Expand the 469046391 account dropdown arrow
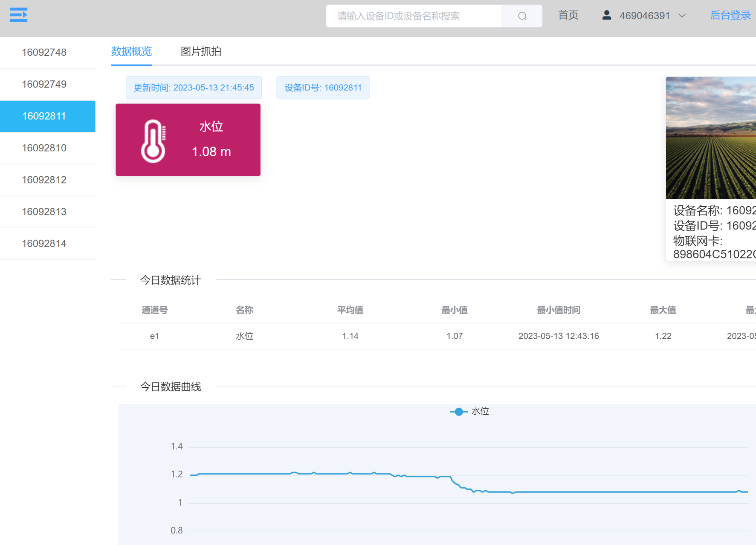Viewport: 756px width, 545px height. 682,16
